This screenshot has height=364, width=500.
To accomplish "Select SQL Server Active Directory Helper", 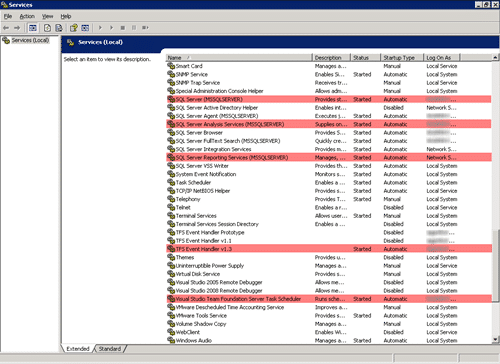I will click(329, 108).
